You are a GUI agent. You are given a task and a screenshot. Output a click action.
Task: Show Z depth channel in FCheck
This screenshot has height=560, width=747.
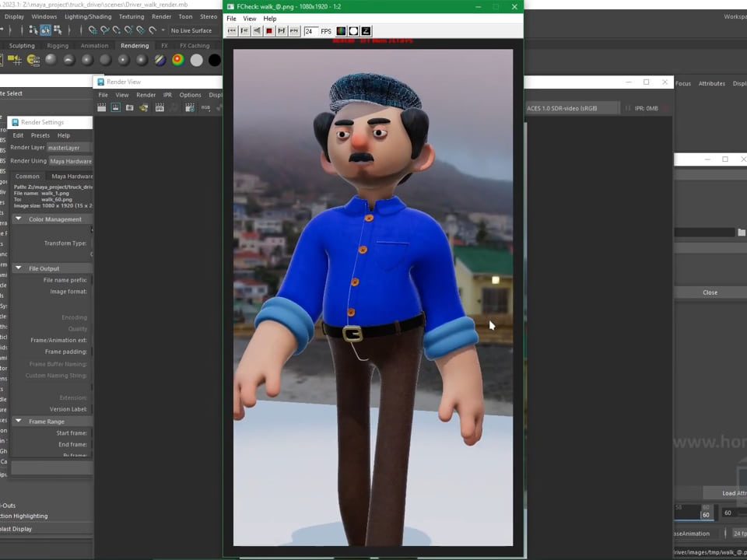tap(366, 31)
